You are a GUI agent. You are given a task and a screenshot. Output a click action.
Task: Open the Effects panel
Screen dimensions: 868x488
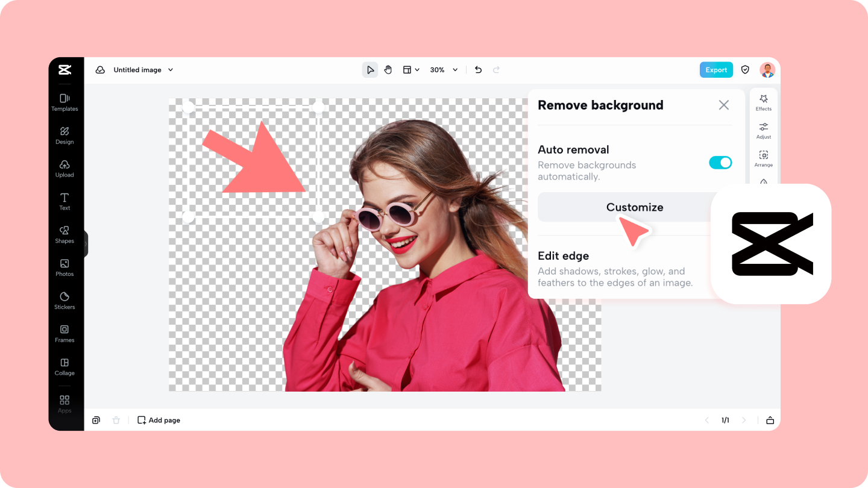click(x=763, y=102)
